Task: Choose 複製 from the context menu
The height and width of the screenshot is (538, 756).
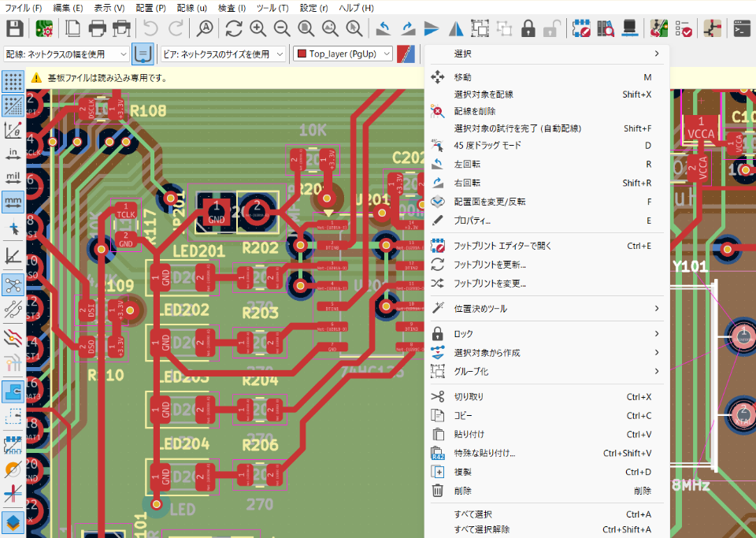Action: click(x=547, y=472)
